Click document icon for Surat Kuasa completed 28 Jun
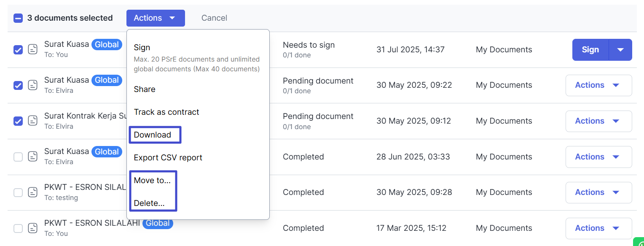Image resolution: width=644 pixels, height=246 pixels. 33,157
